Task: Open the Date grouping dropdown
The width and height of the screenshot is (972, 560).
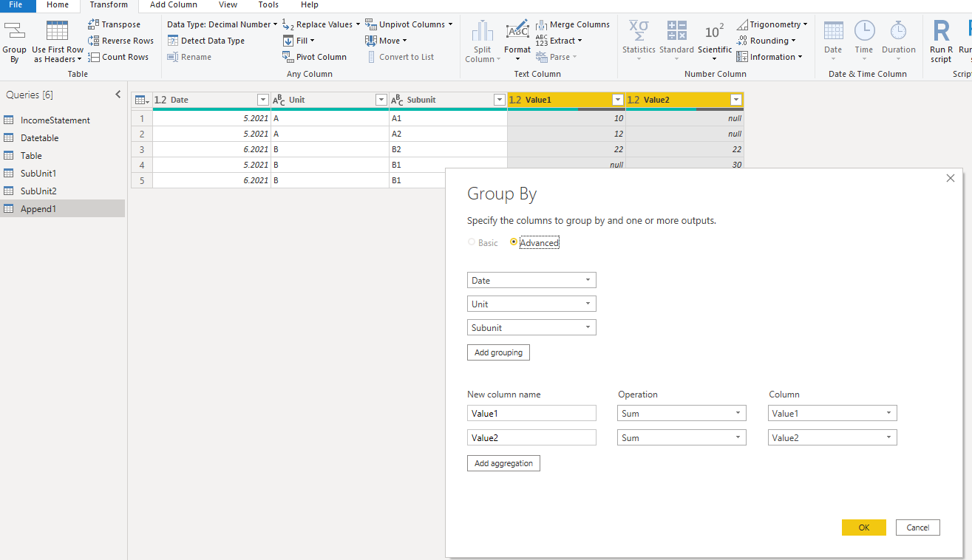Action: click(531, 280)
